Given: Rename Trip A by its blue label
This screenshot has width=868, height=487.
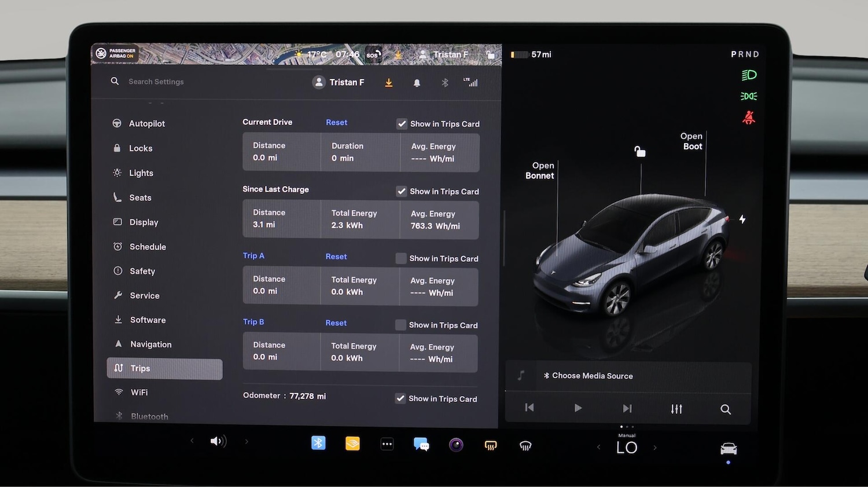Looking at the screenshot, I should pyautogui.click(x=253, y=255).
